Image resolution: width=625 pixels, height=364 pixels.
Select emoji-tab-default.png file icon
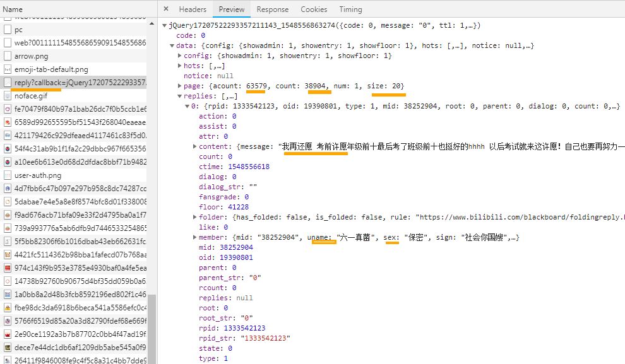[x=7, y=69]
